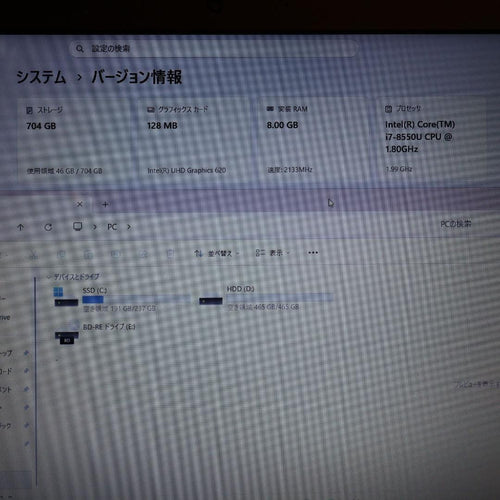Click the グラフィックス カード icon

coord(151,109)
